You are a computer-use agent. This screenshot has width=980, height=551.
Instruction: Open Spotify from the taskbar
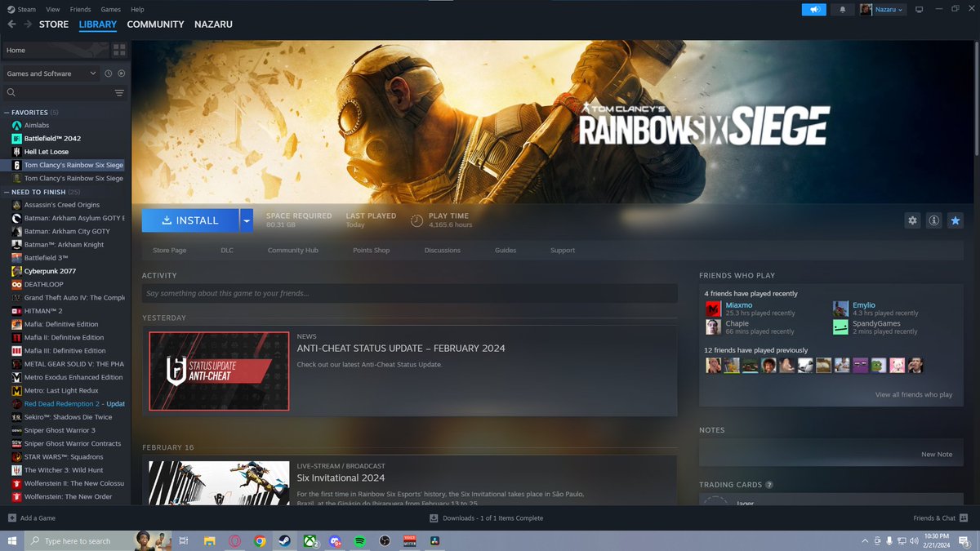coord(360,541)
